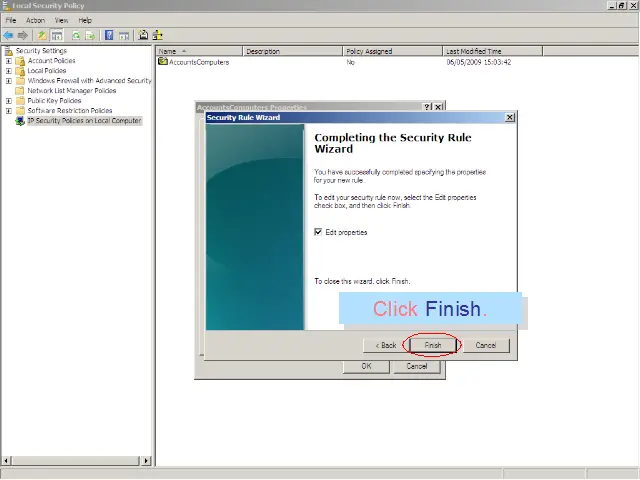Click the Export List toolbar icon
This screenshot has height=480, width=640.
point(90,35)
